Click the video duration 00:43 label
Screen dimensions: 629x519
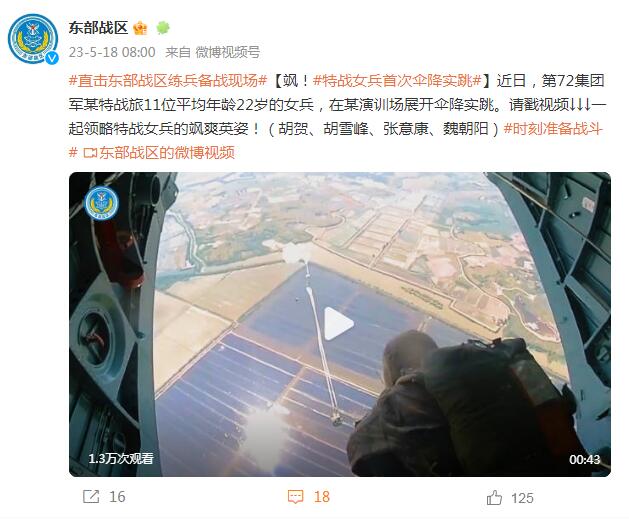click(584, 459)
